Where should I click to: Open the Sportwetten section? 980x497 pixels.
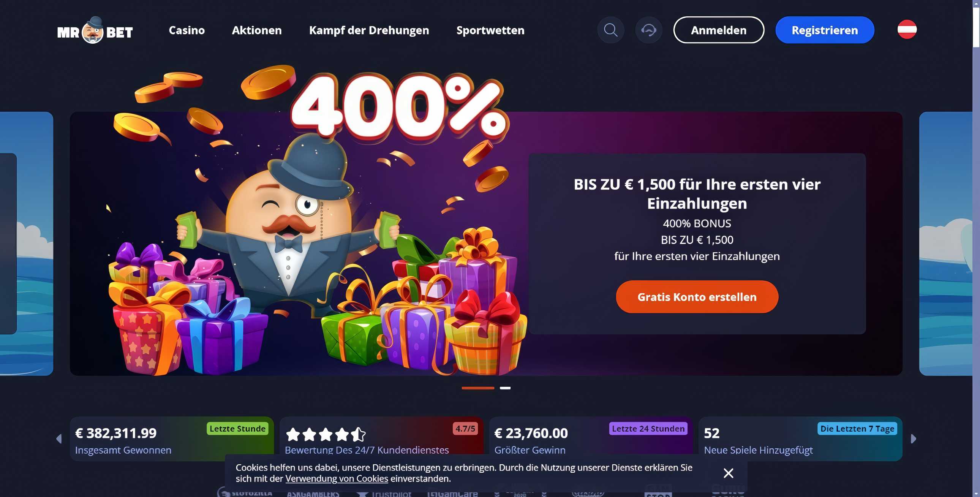(490, 30)
